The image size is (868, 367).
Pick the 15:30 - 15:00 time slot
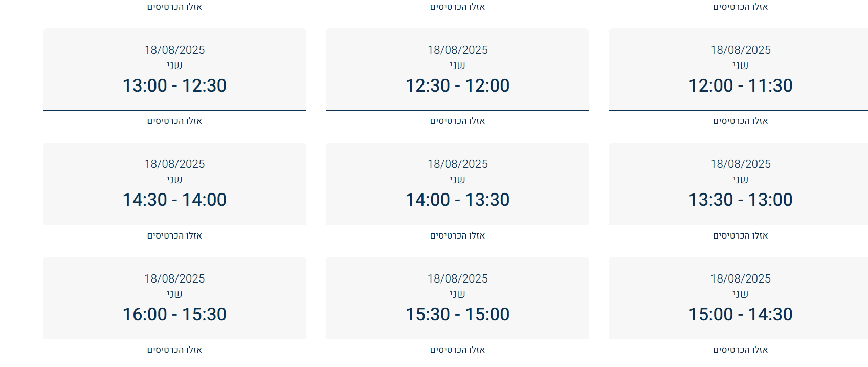(457, 298)
